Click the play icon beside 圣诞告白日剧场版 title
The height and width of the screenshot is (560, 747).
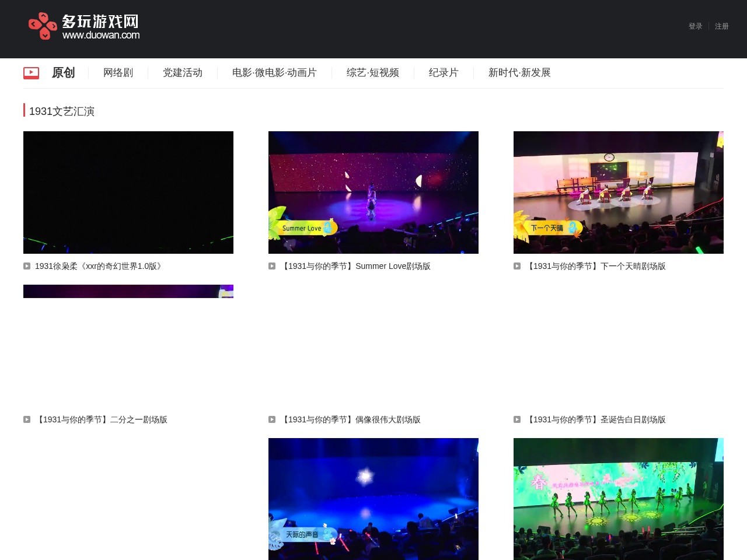pos(517,419)
